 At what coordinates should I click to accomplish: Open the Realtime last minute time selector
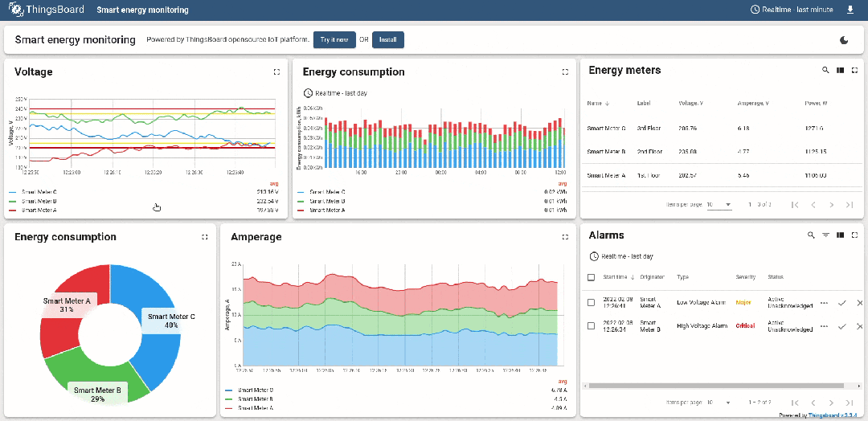(x=791, y=10)
